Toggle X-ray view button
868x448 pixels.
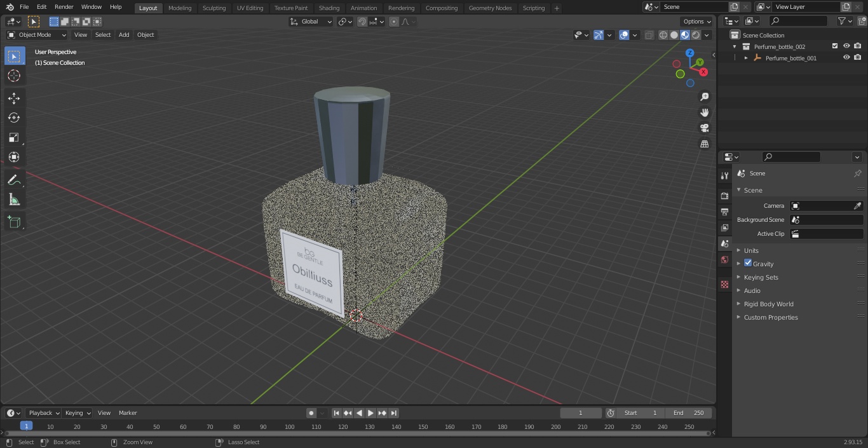[x=649, y=35]
